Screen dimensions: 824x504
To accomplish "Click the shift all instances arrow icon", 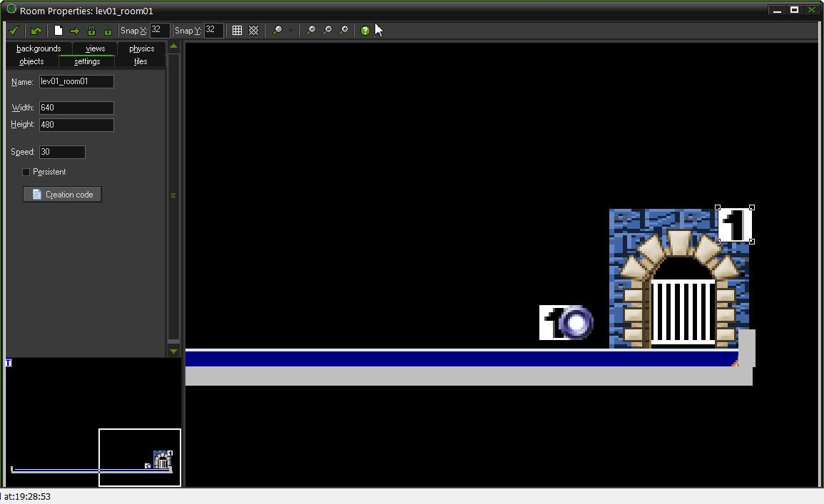I will tap(75, 31).
